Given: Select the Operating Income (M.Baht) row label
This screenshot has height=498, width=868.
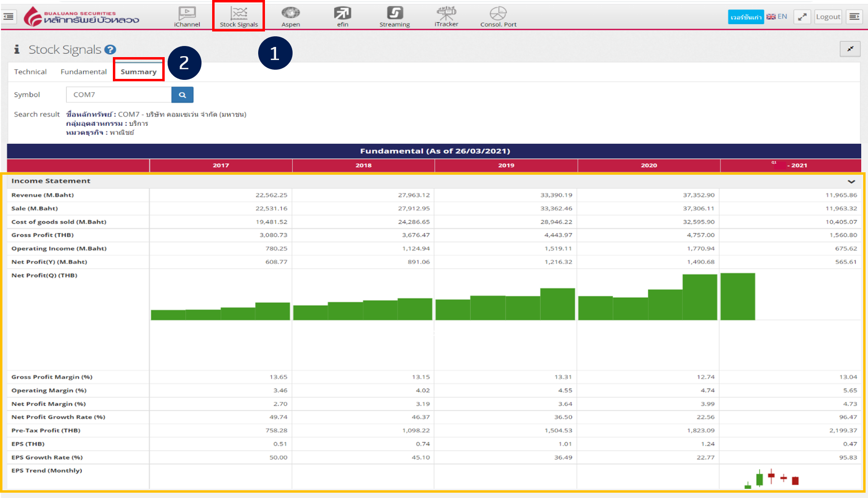Looking at the screenshot, I should (x=59, y=249).
